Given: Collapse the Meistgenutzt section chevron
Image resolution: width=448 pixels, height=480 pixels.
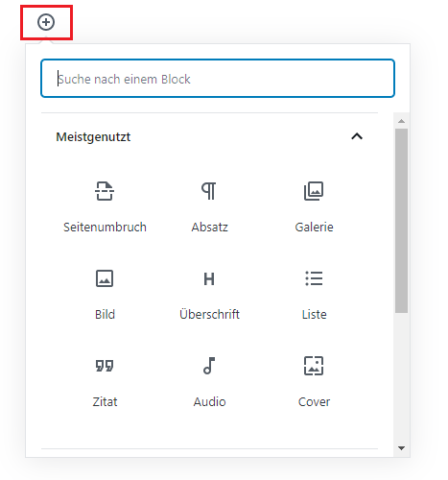Looking at the screenshot, I should [357, 136].
